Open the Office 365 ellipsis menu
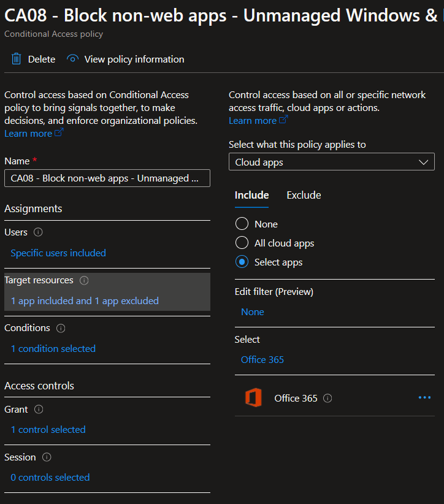The image size is (444, 504). (x=424, y=397)
